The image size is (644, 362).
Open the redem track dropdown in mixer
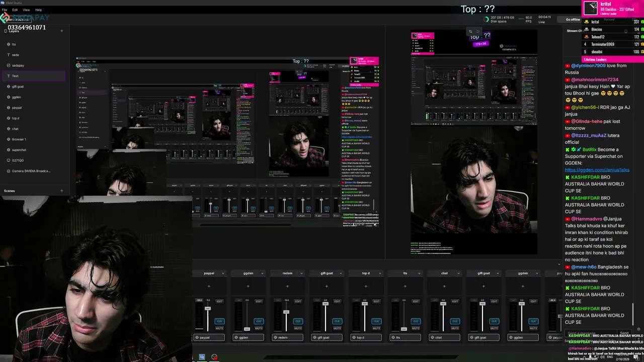coord(302,274)
